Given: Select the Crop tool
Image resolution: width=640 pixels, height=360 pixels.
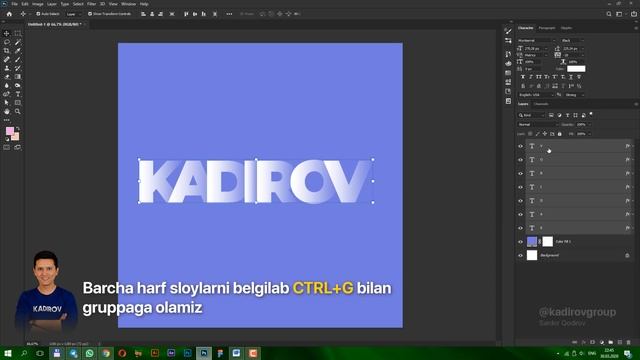Looking at the screenshot, I should pos(7,51).
